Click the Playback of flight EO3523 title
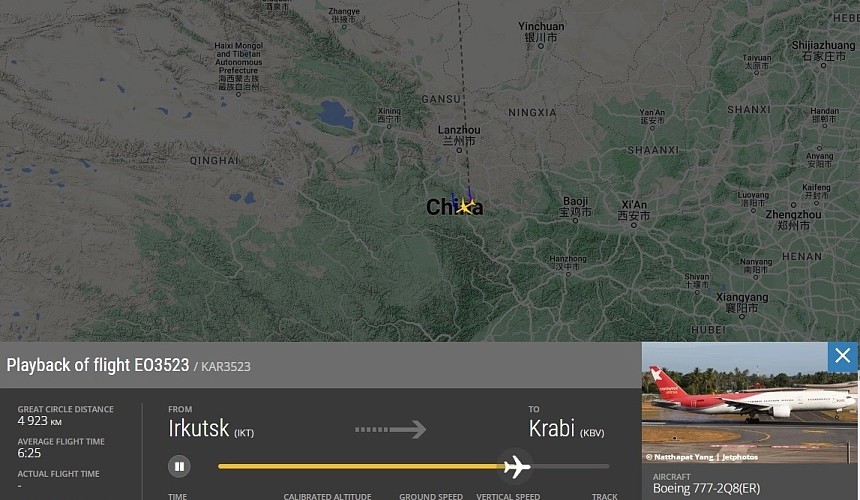Image resolution: width=860 pixels, height=500 pixels. (98, 365)
